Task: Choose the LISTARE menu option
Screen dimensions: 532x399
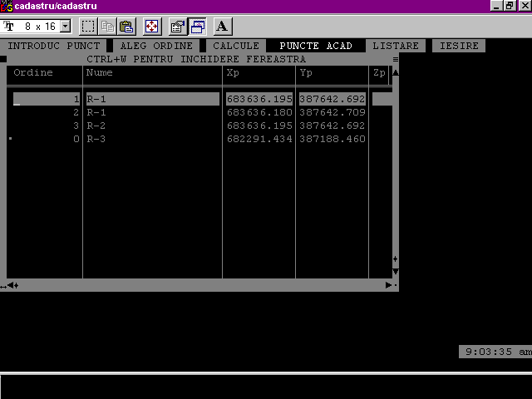Action: coord(396,46)
